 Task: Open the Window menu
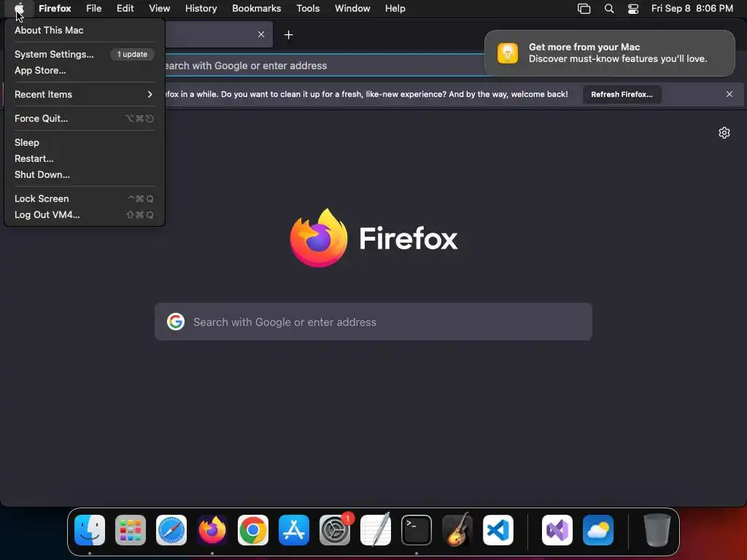point(352,9)
